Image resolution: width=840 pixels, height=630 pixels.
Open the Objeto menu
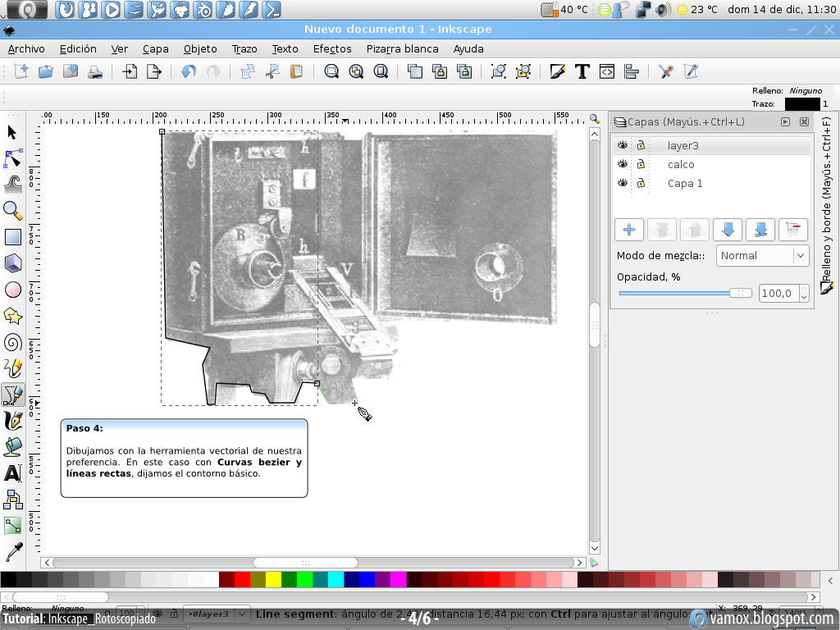(x=200, y=48)
